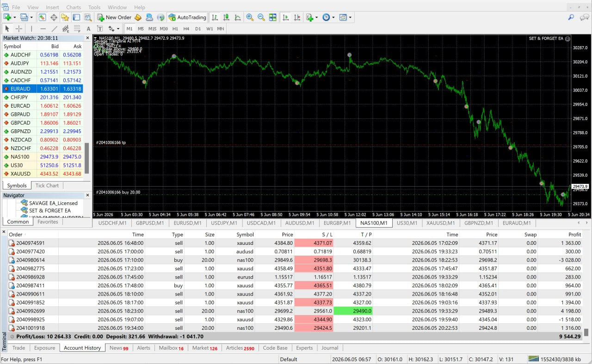
Task: Tile chart windows with the grid icon
Action: click(x=272, y=17)
